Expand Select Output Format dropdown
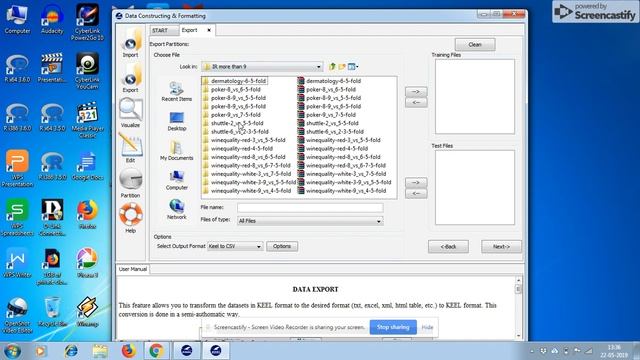This screenshot has width=640, height=360. tap(258, 247)
